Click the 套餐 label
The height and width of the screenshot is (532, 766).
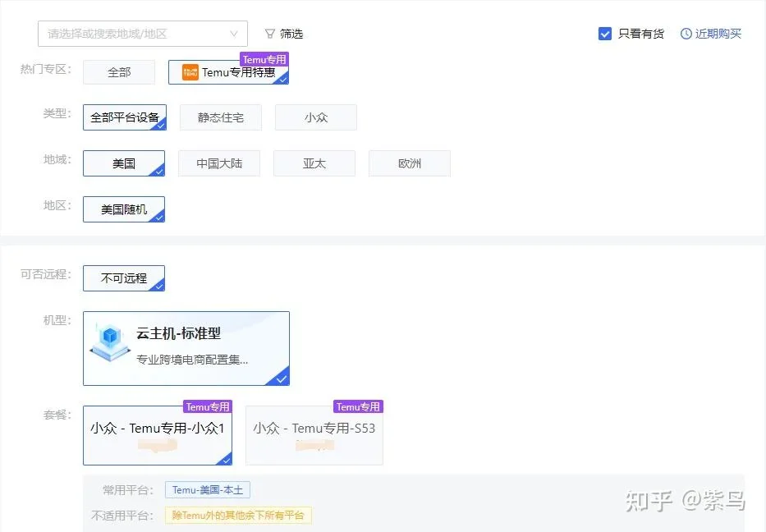click(x=57, y=415)
